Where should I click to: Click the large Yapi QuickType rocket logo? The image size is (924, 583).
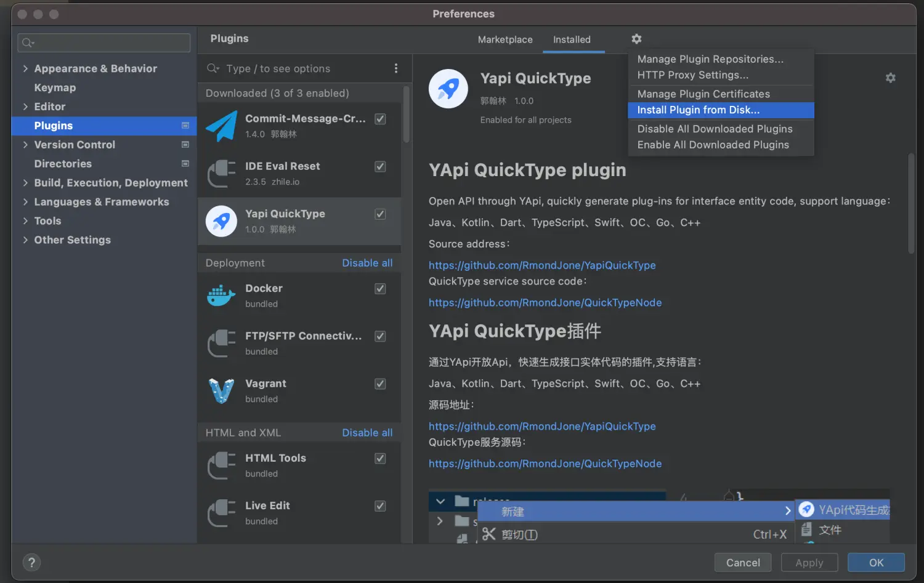point(448,89)
